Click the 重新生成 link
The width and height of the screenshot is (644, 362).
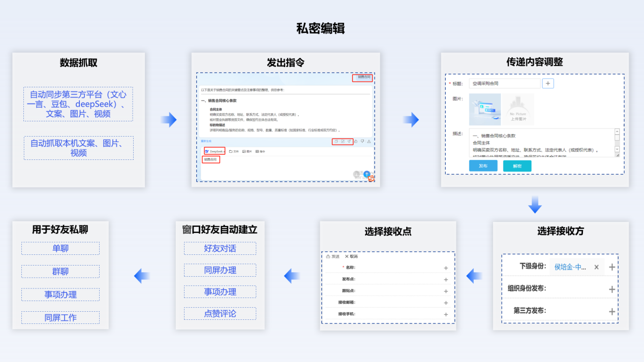(x=206, y=141)
